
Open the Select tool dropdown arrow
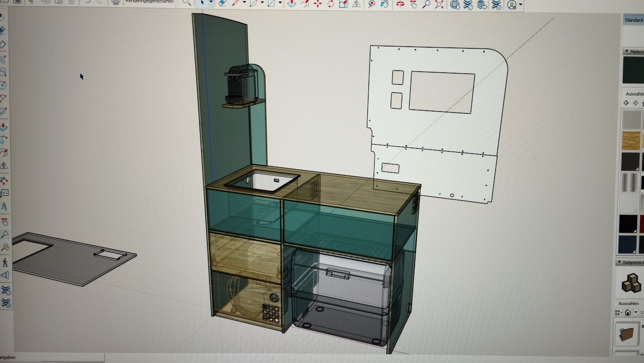211,2
